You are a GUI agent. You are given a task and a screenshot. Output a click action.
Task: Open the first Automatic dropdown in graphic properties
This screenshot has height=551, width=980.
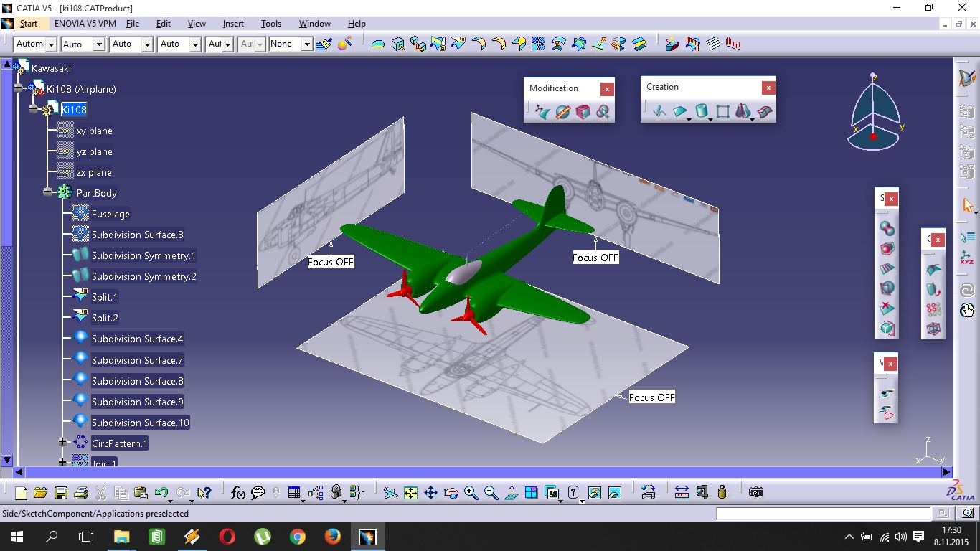click(51, 44)
